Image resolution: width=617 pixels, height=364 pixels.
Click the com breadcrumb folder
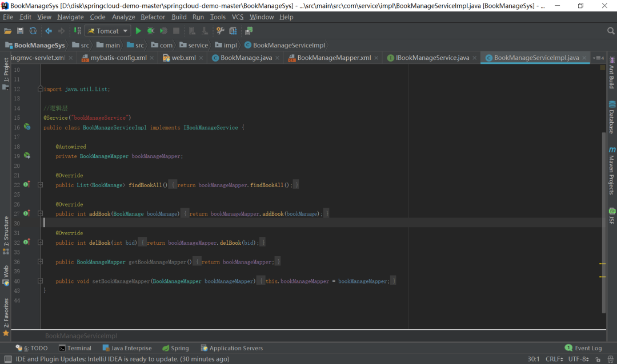pos(162,45)
